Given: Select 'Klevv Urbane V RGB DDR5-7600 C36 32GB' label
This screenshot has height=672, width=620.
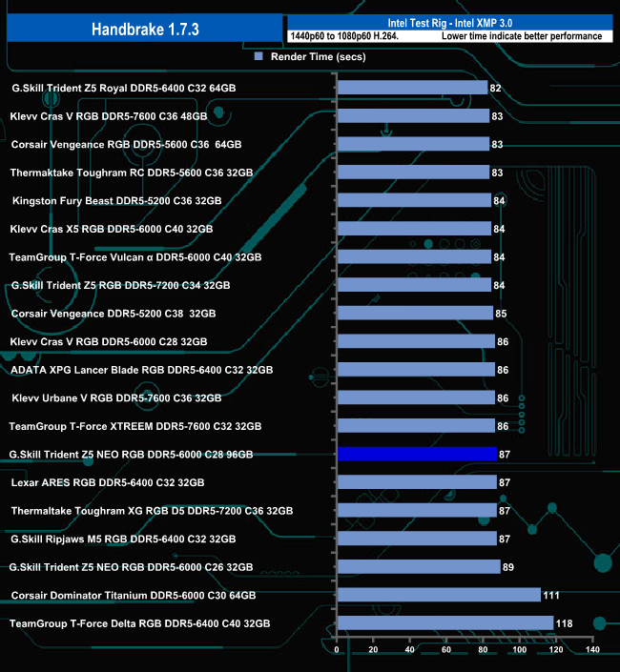Looking at the screenshot, I should [116, 398].
